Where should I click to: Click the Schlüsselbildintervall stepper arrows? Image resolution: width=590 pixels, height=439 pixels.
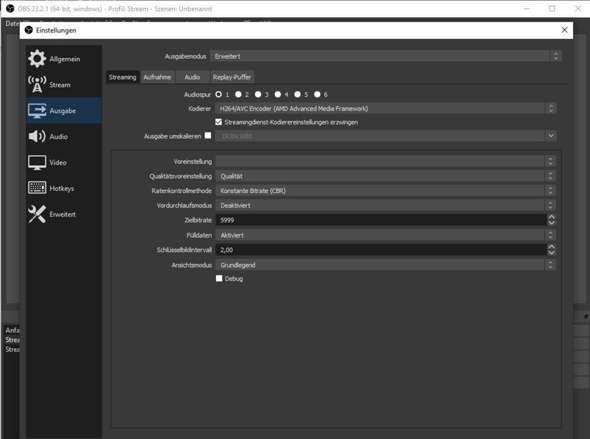click(551, 250)
